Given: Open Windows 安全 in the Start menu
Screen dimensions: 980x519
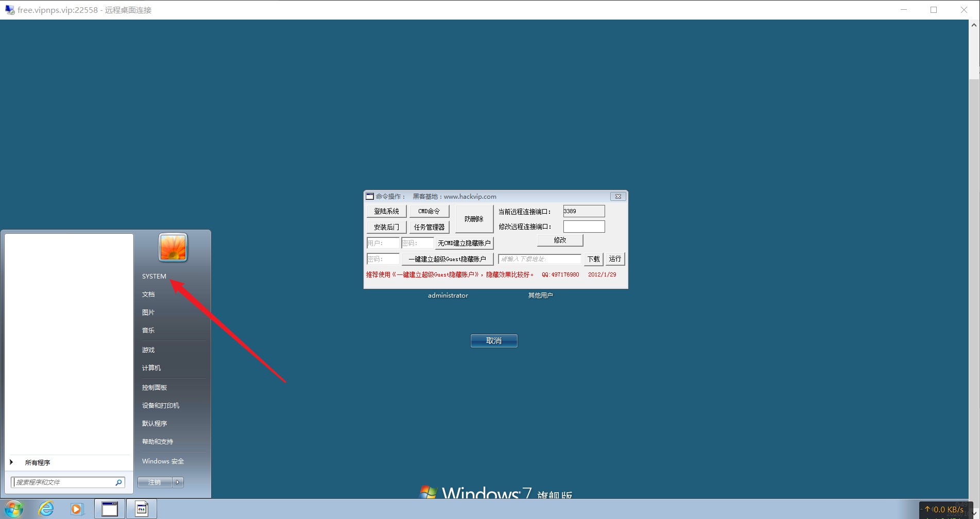Looking at the screenshot, I should click(163, 461).
